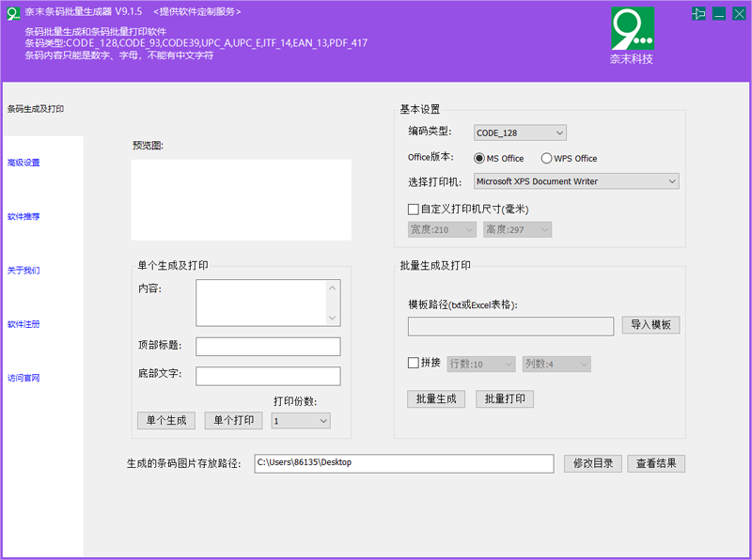This screenshot has width=752, height=560.
Task: Click the green 奈末科技 logo
Action: point(632,29)
